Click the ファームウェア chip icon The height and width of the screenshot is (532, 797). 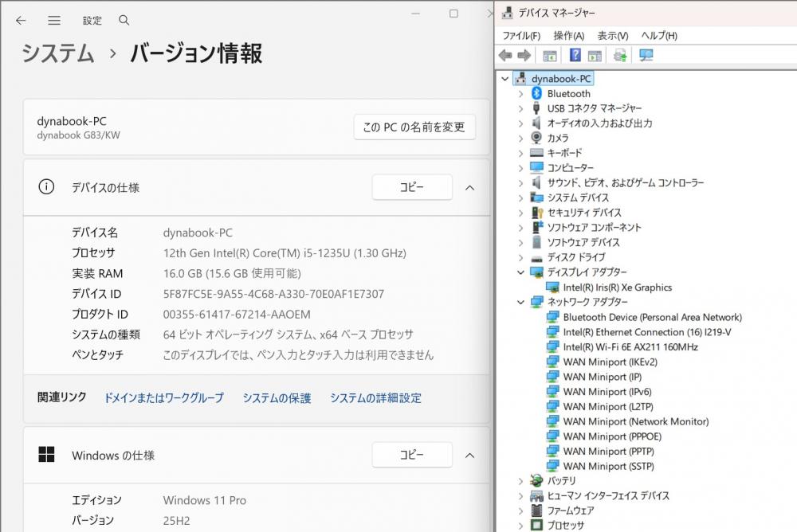536,510
